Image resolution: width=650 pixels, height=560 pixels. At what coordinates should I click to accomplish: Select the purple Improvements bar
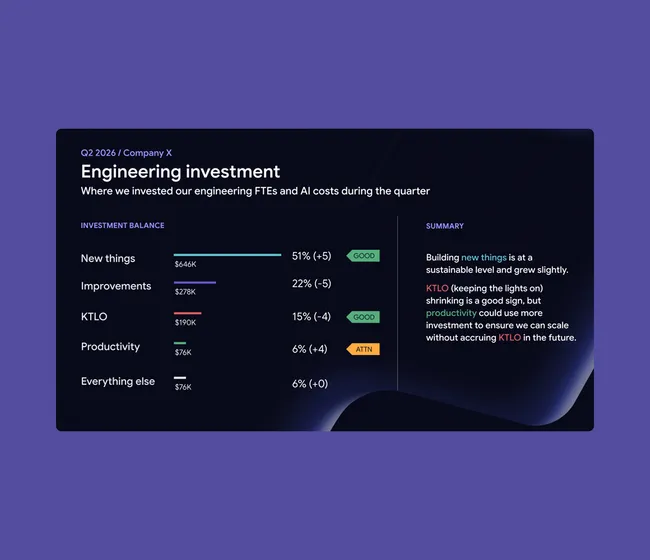pos(195,283)
